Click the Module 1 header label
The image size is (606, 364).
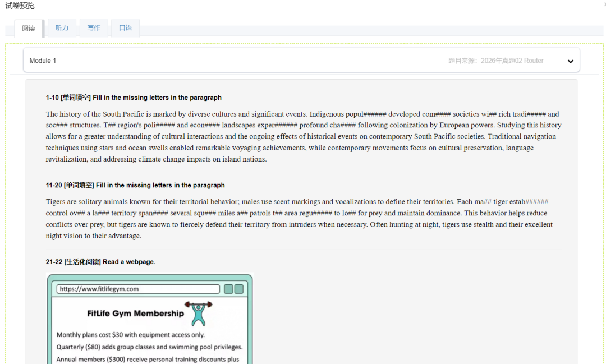click(x=43, y=61)
